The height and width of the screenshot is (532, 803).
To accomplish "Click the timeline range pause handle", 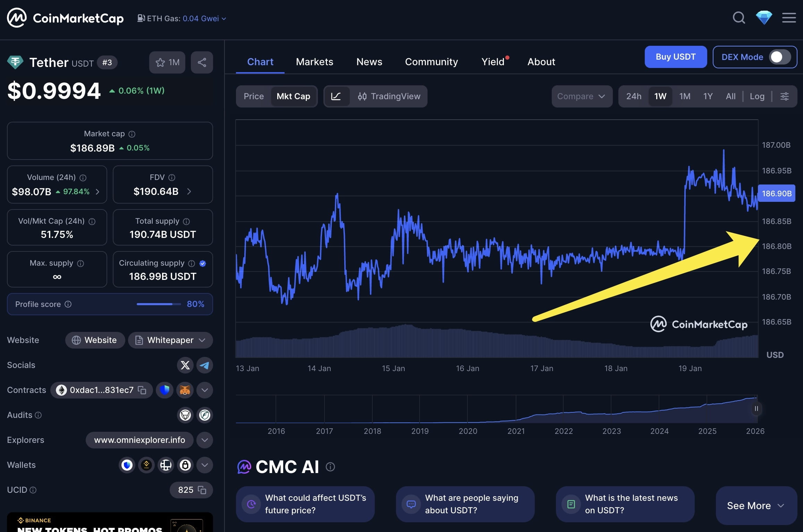I will (756, 409).
